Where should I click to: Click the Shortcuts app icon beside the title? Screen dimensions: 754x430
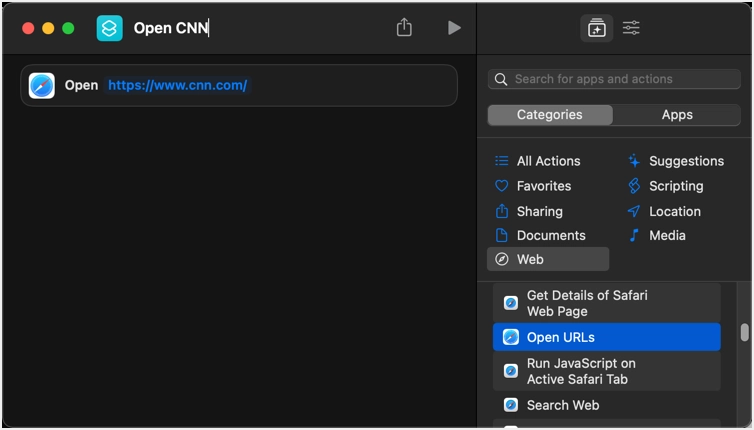coord(109,28)
